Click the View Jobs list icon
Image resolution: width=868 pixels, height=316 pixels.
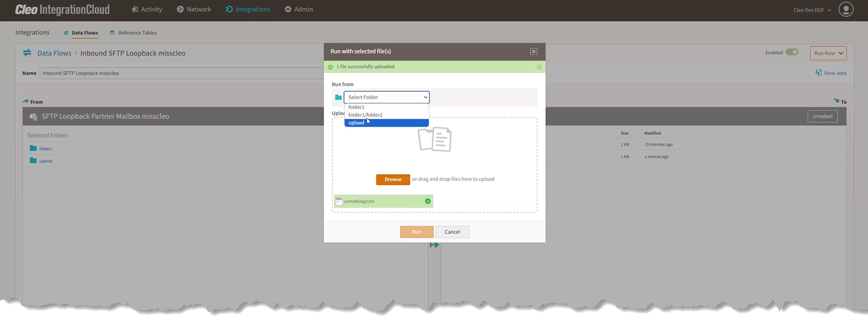(x=818, y=73)
